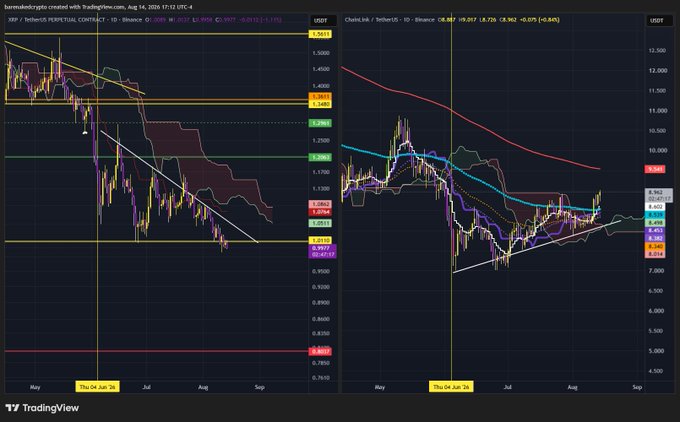The width and height of the screenshot is (680, 422).
Task: Select the cyan 8.539 price label
Action: [x=655, y=215]
